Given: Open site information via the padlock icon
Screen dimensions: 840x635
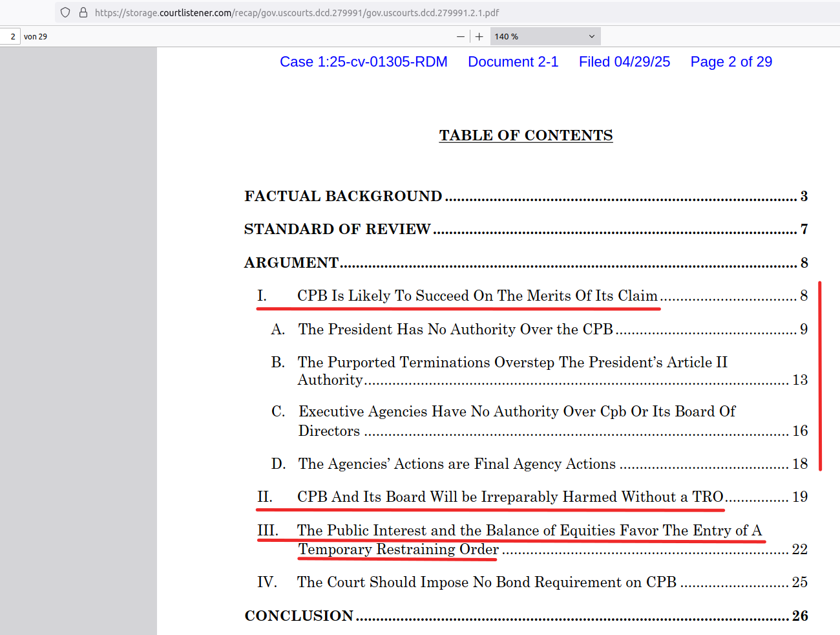Looking at the screenshot, I should (x=83, y=12).
